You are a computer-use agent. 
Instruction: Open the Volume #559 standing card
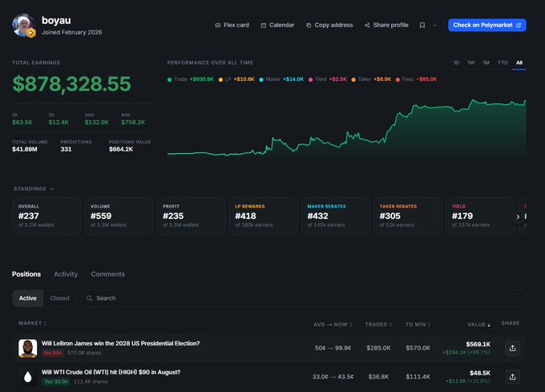[119, 216]
